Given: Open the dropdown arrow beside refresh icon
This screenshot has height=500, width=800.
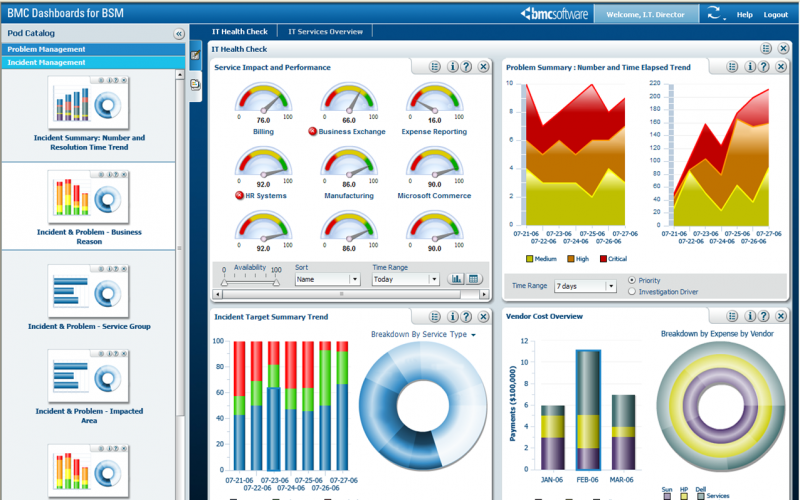Looking at the screenshot, I should coord(724,19).
